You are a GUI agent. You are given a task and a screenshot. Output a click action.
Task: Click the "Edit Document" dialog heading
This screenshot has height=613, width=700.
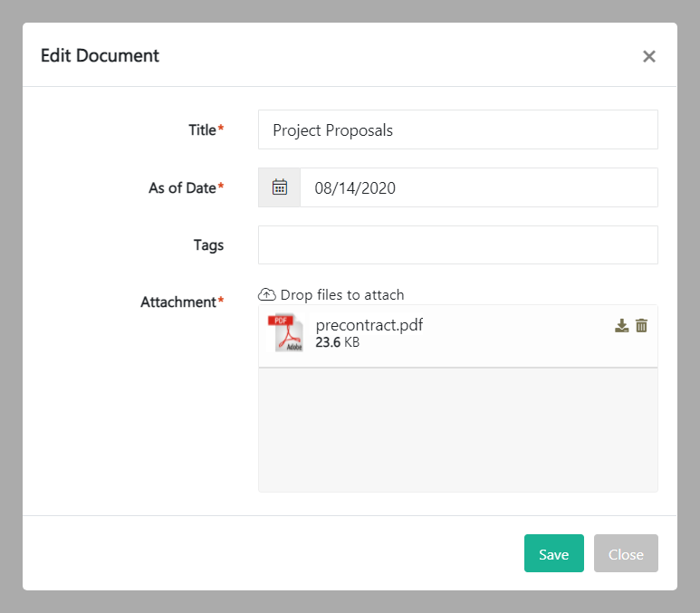(x=100, y=55)
